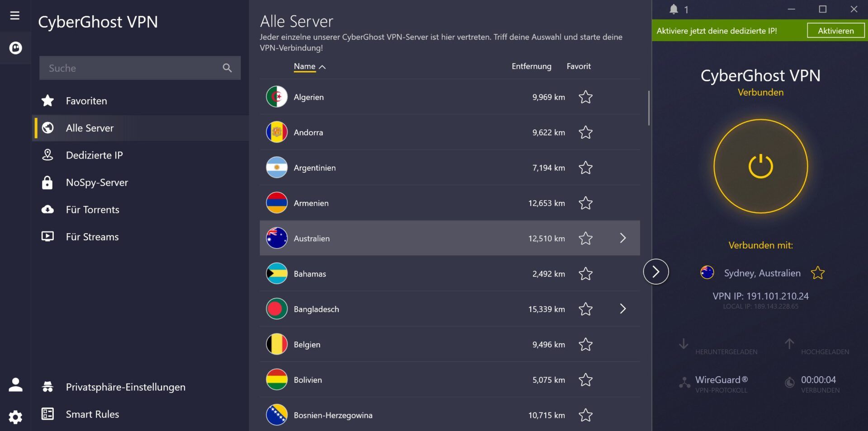
Task: Select the Bahamas server row
Action: 450,274
